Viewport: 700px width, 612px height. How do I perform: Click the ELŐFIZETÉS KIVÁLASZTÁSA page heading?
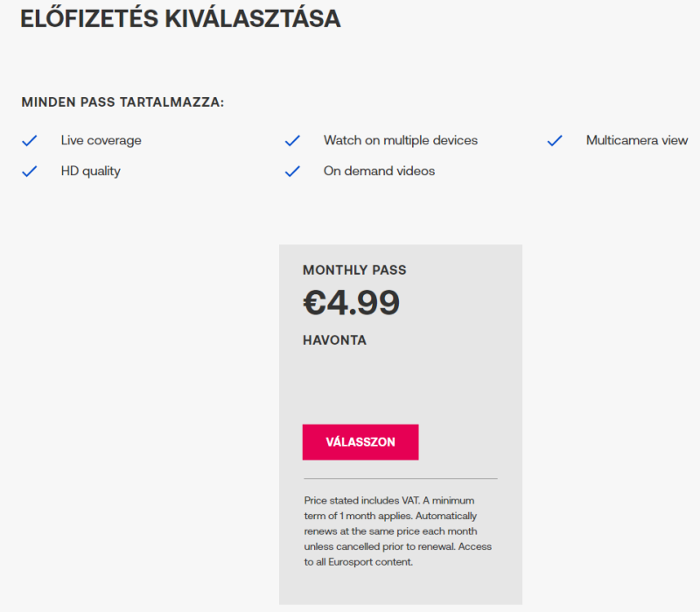[x=180, y=19]
